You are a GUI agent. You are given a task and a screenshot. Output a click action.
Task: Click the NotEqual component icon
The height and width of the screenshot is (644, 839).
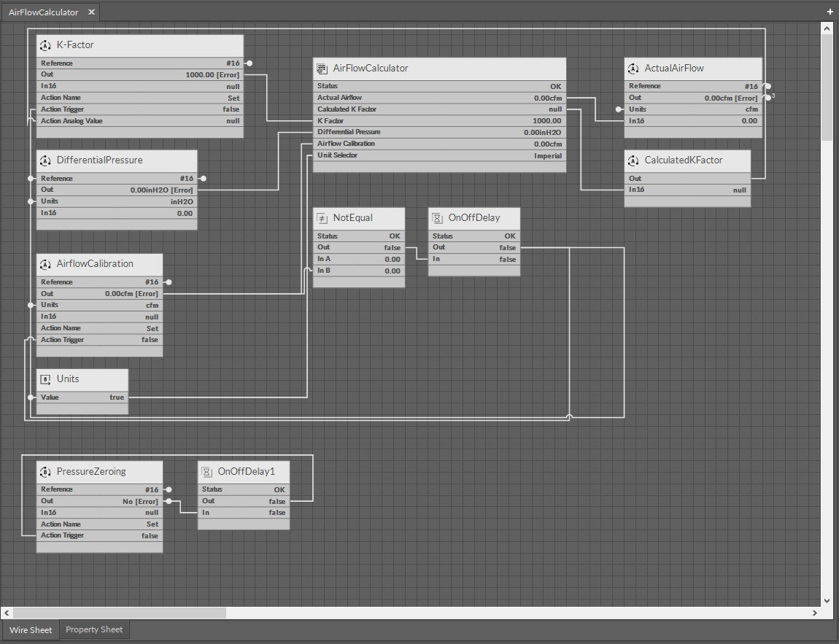coord(322,218)
